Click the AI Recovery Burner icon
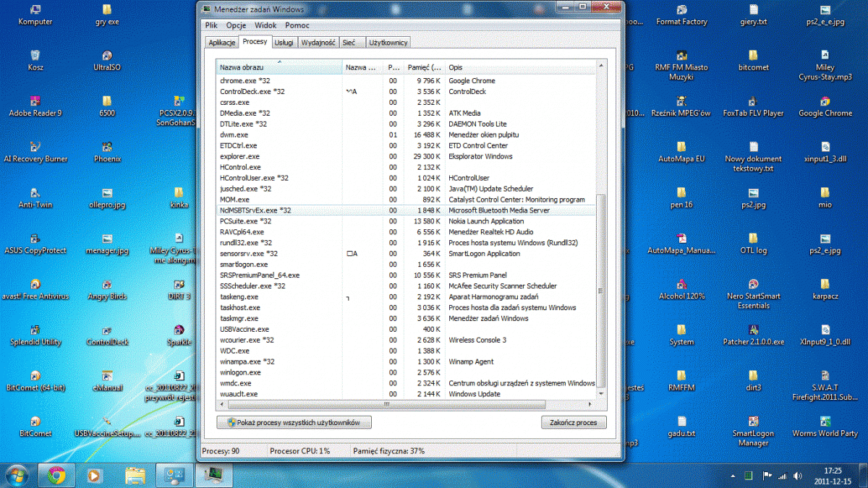The height and width of the screenshot is (488, 868). (x=35, y=152)
